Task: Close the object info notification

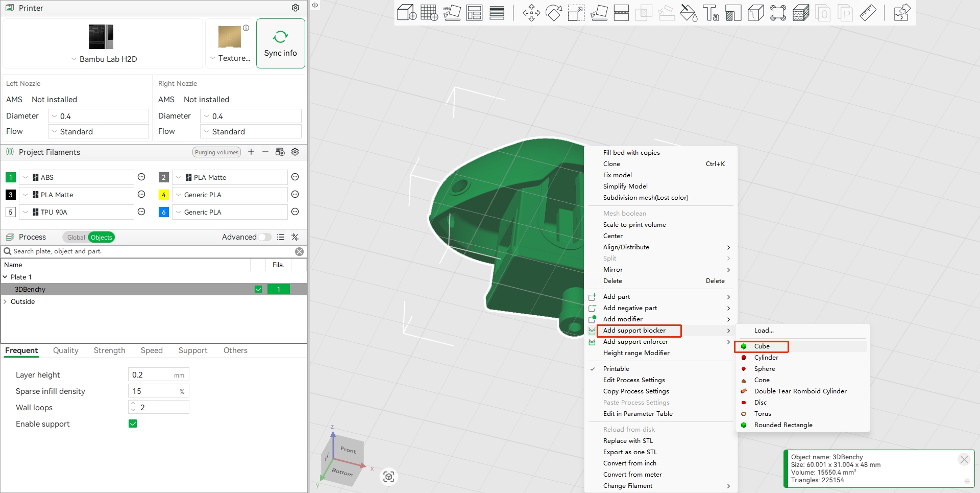Action: (964, 459)
